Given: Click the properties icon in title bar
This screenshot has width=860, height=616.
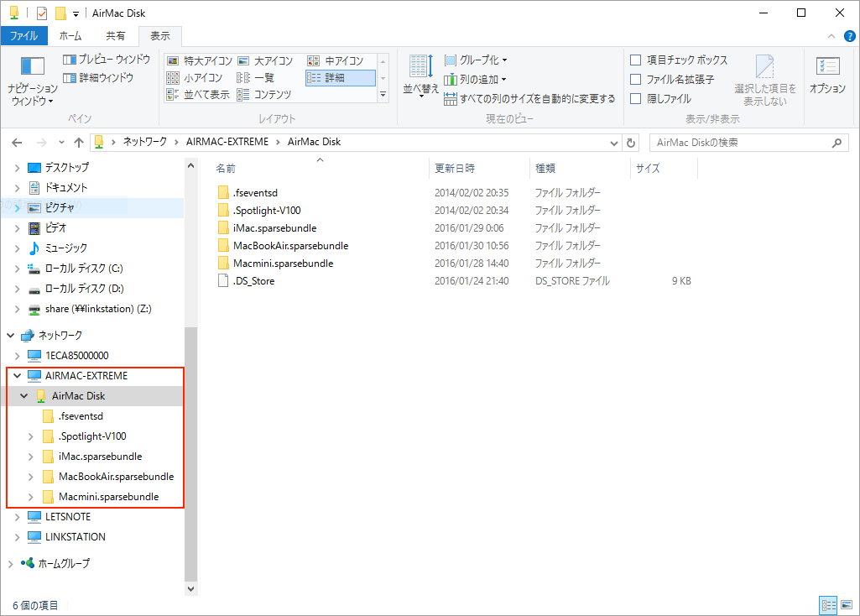Looking at the screenshot, I should point(42,13).
